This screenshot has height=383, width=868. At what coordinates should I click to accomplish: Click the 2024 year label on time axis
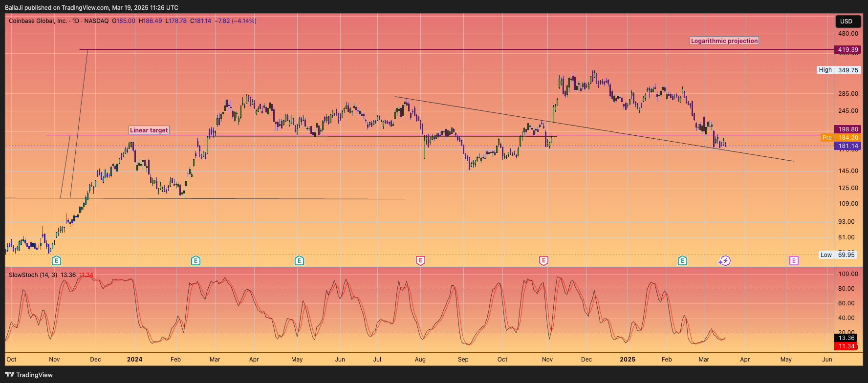click(135, 360)
